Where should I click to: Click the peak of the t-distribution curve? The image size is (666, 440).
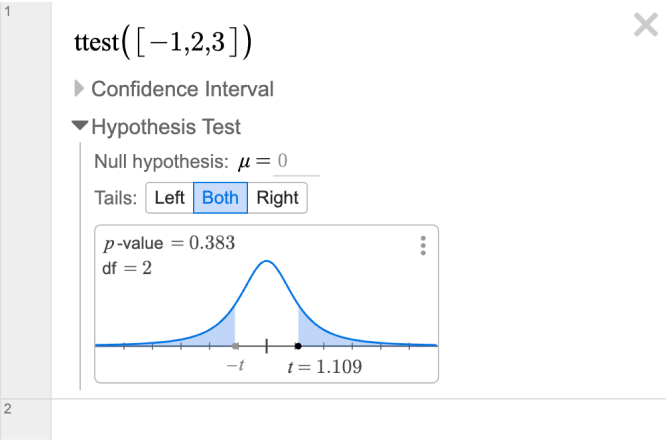click(266, 261)
